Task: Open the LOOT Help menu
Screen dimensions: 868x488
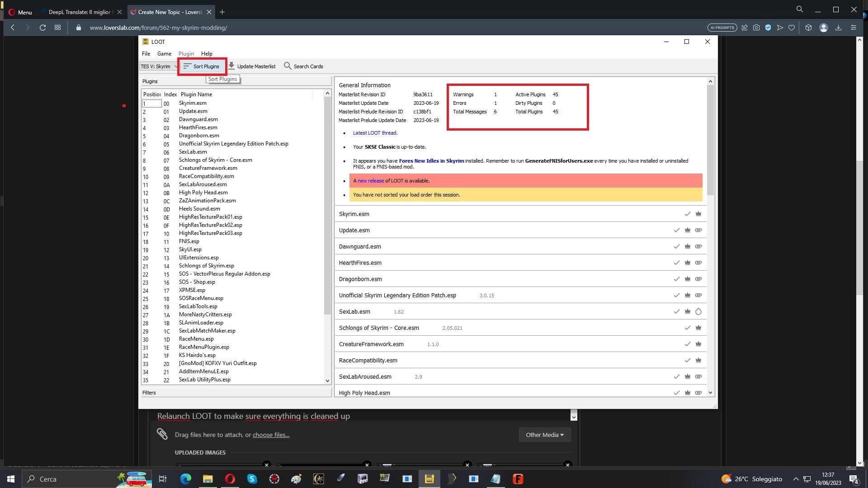Action: pos(207,54)
